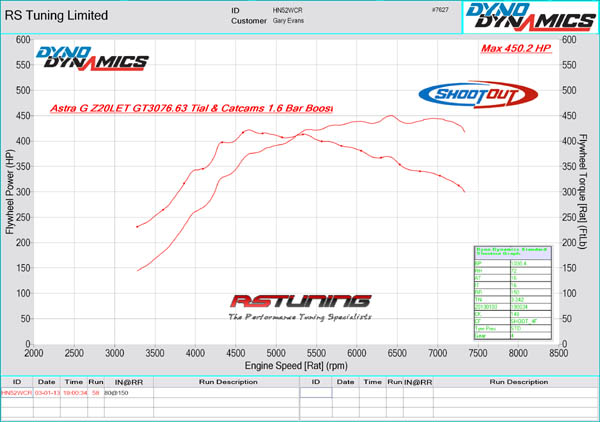Viewport: 600px width, 422px height.
Task: Click the 'Max 450.2 HP' label
Action: (516, 49)
